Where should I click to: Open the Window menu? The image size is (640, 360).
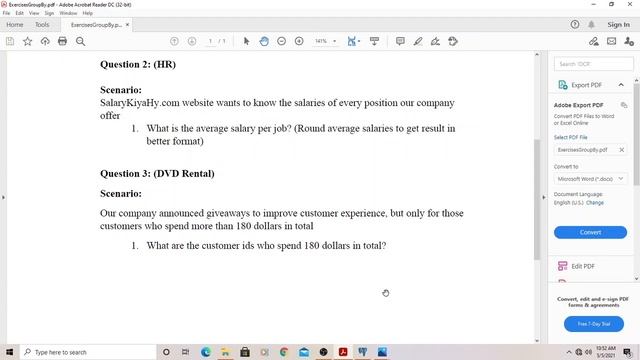pyautogui.click(x=68, y=13)
